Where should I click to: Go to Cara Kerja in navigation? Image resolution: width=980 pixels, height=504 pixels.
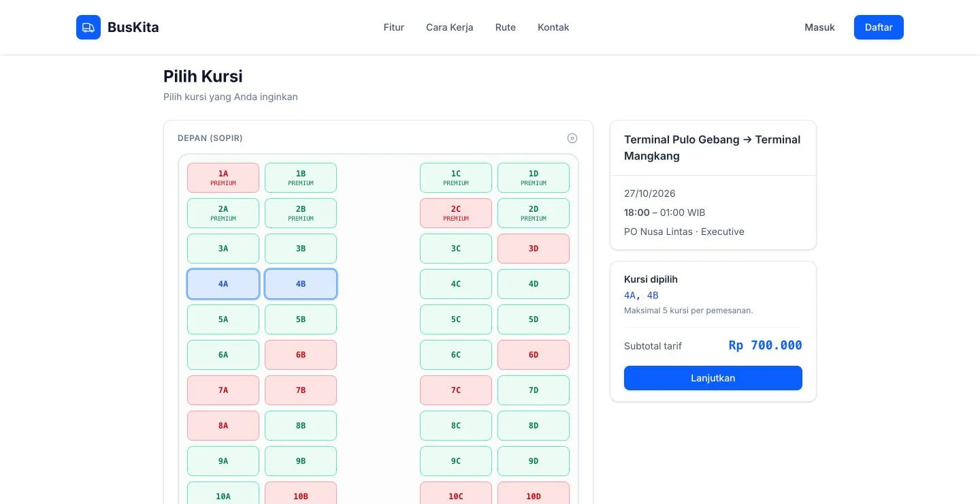pyautogui.click(x=450, y=27)
